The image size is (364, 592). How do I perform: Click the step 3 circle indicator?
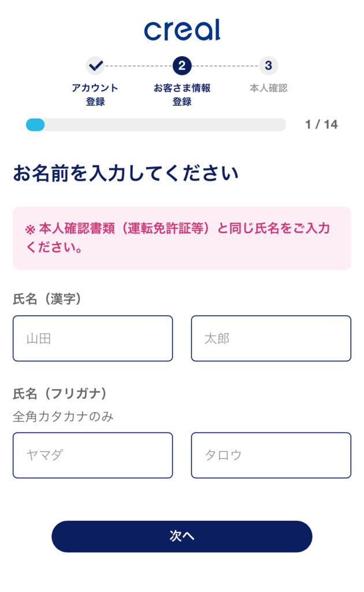(268, 66)
